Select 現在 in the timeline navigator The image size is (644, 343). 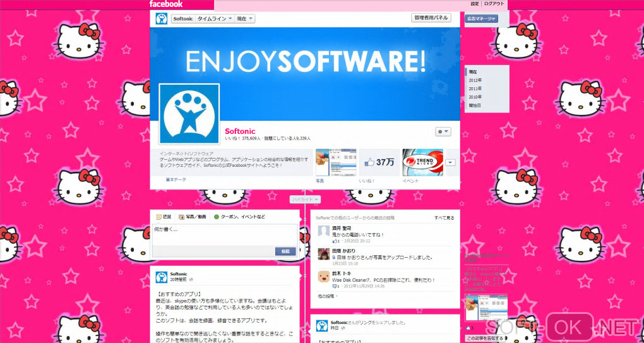473,72
